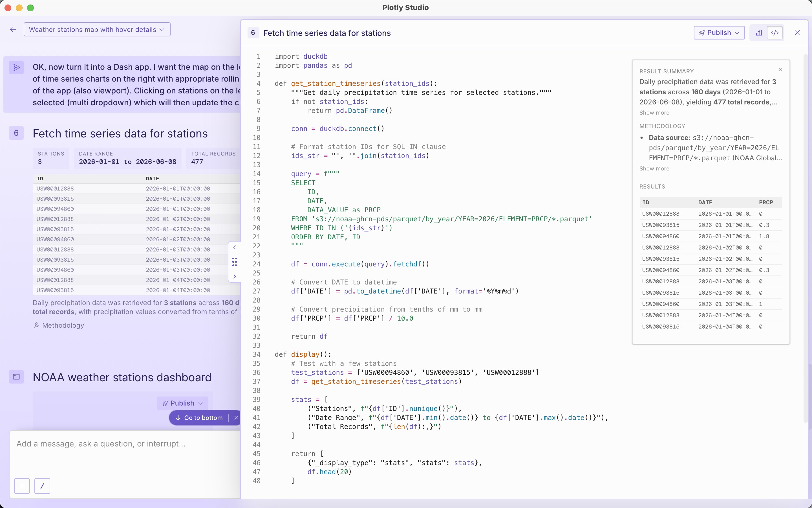Viewport: 812px width, 508px height.
Task: Click the prompt play icon beside the message
Action: point(16,67)
